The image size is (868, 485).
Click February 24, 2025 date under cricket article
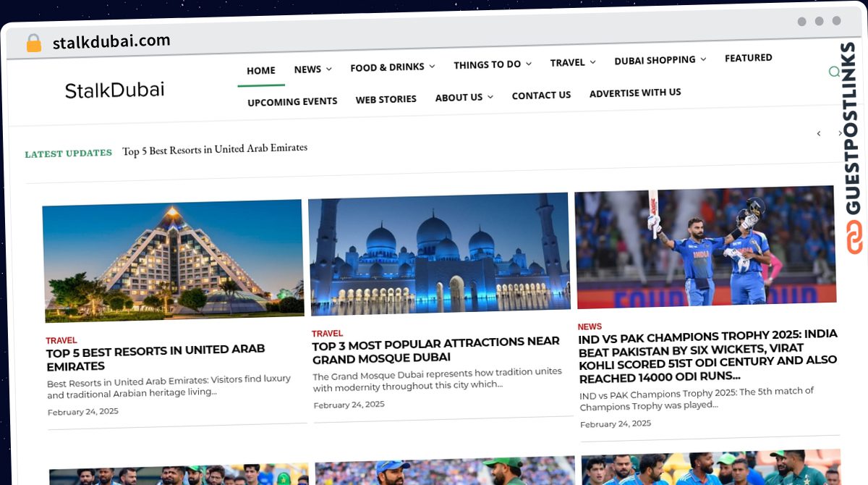point(616,424)
